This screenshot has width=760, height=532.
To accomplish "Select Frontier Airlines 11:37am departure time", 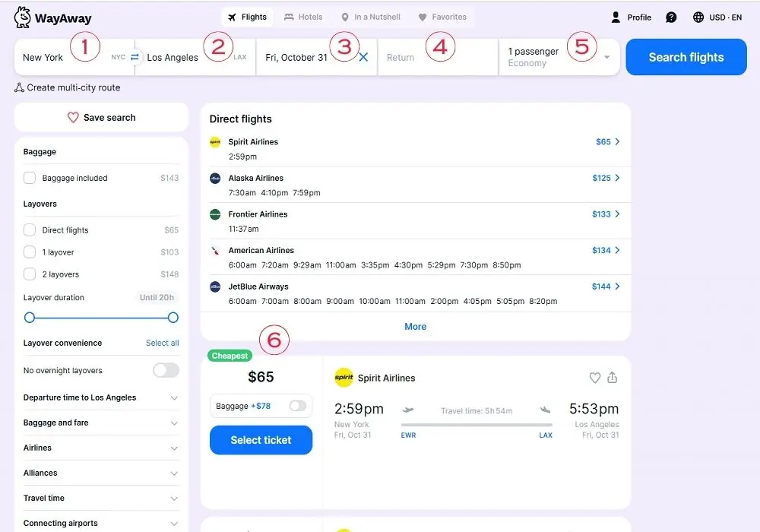I will [244, 230].
